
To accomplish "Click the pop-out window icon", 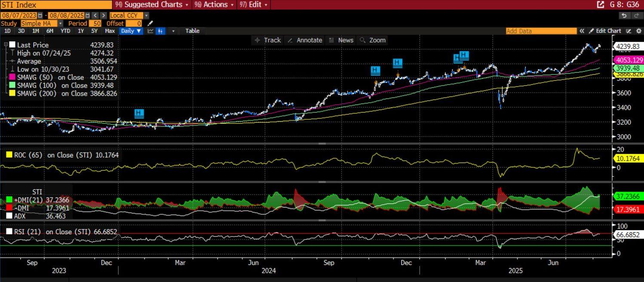I will 601,5.
